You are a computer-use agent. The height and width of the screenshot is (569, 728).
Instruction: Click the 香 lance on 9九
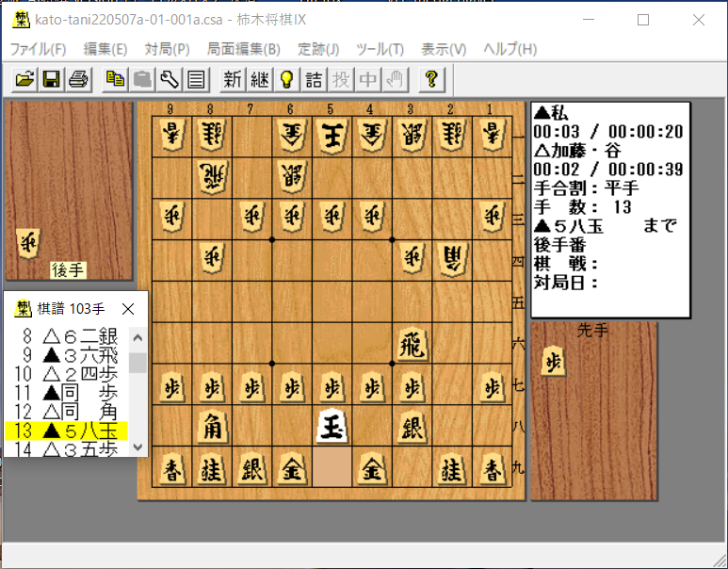(x=171, y=469)
